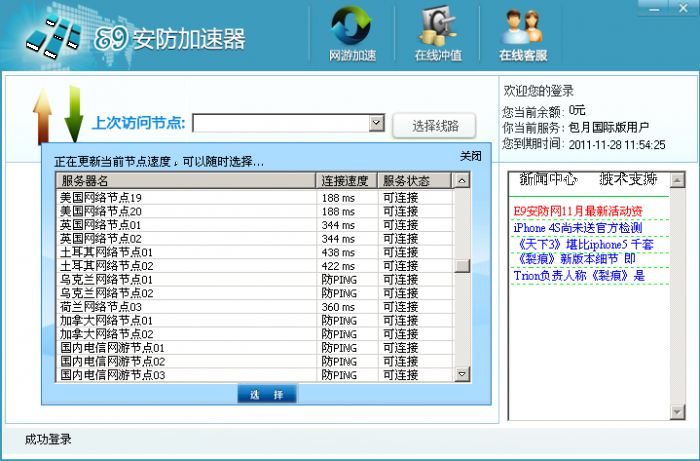Open the 在线客服 online support icon
Image resolution: width=700 pixels, height=461 pixels.
pos(523,34)
